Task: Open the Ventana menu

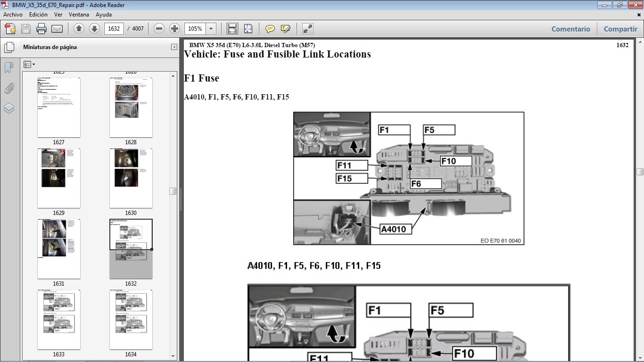Action: (x=79, y=15)
